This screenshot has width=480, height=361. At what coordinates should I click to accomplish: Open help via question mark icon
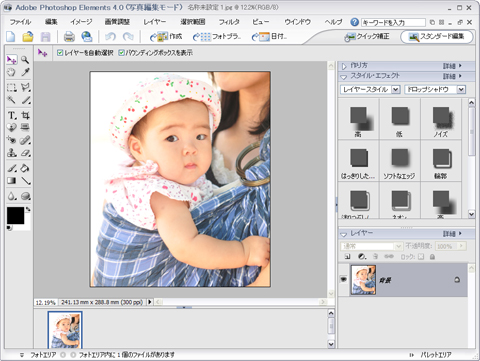(x=354, y=22)
